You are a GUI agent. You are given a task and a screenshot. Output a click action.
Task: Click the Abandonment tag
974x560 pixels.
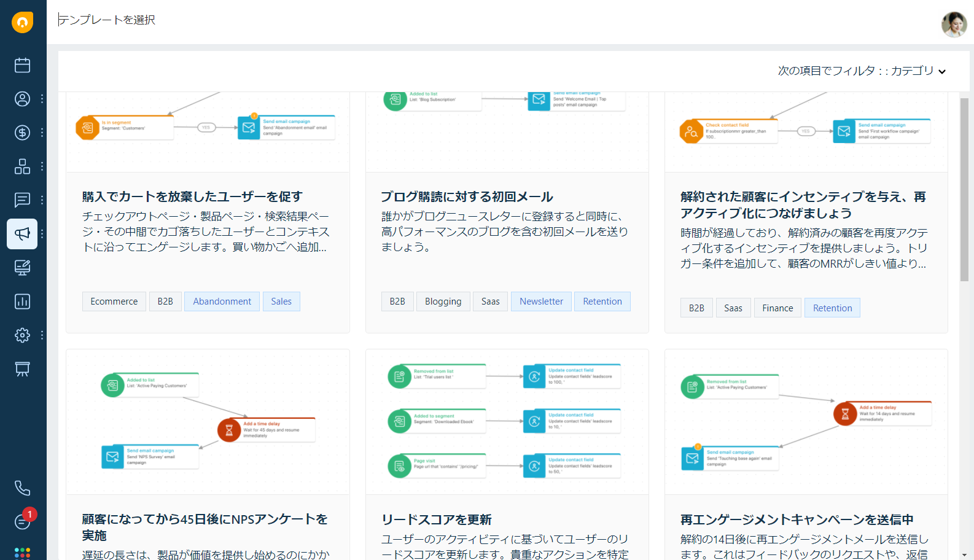click(222, 301)
